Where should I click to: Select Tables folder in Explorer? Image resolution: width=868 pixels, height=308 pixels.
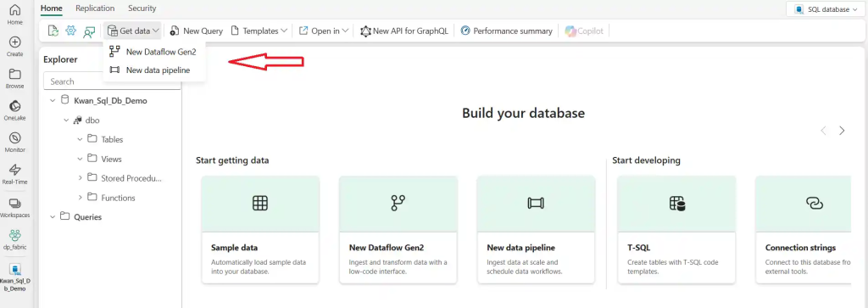106,140
